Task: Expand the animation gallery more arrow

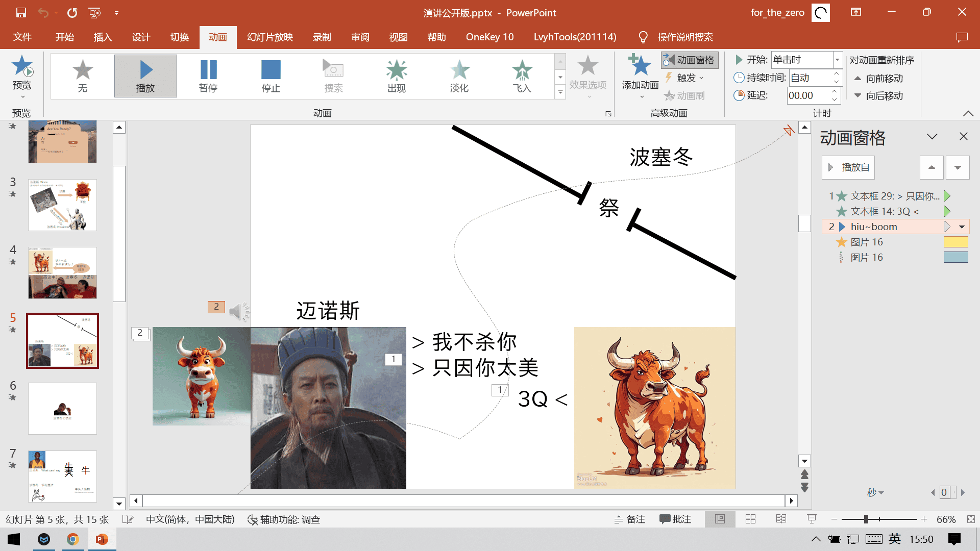Action: 560,92
